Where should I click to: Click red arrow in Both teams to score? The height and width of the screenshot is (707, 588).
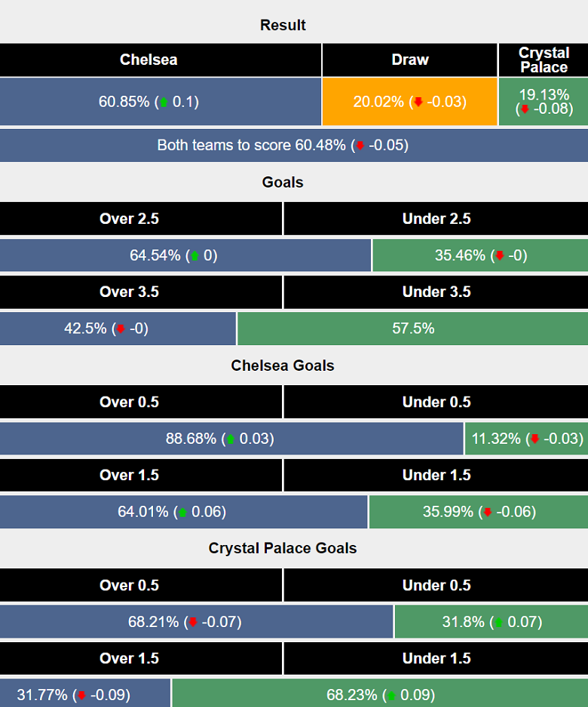pyautogui.click(x=360, y=145)
